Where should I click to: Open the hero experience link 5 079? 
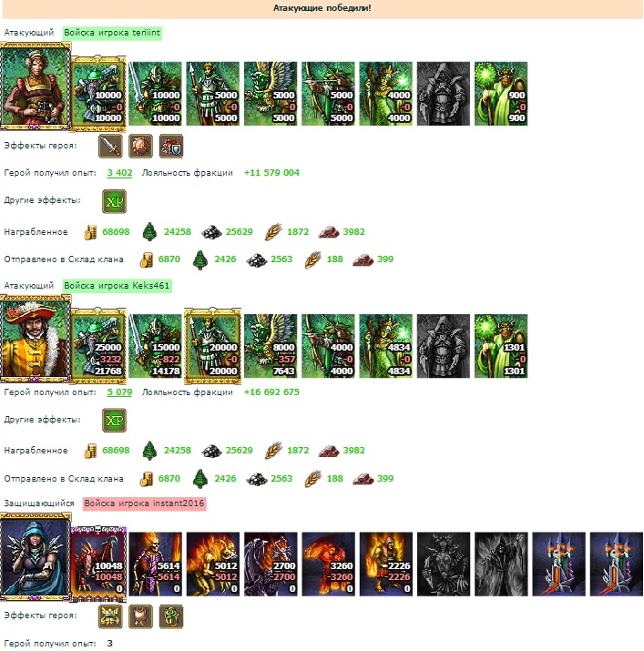tap(119, 392)
